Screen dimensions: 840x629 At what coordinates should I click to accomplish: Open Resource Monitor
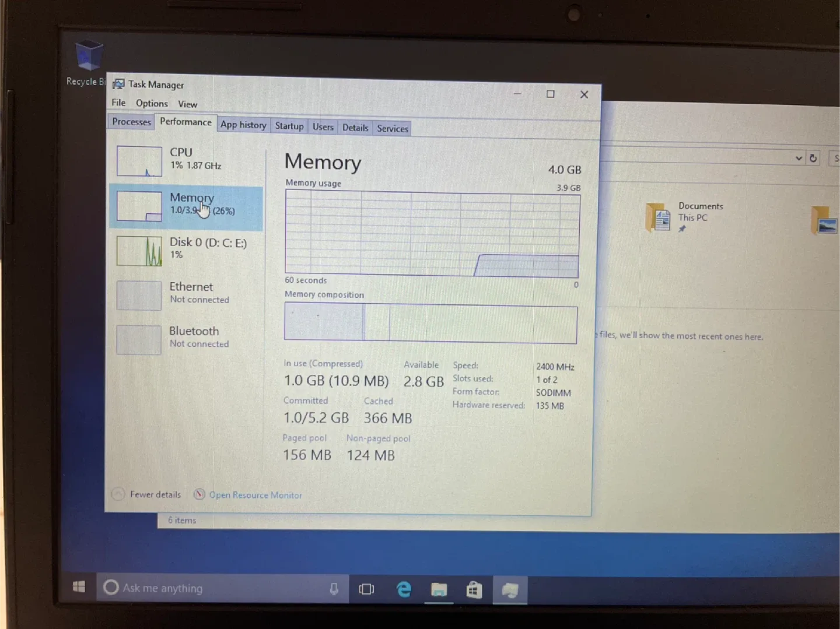click(256, 494)
